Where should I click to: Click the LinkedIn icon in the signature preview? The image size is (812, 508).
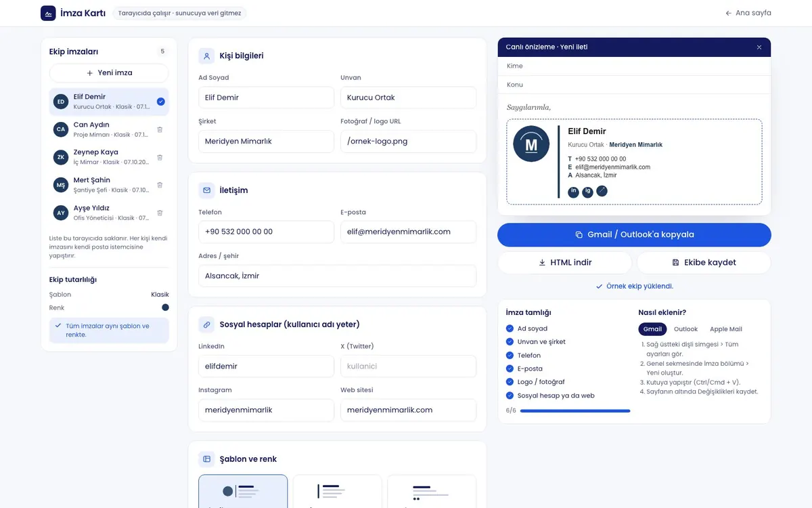574,192
